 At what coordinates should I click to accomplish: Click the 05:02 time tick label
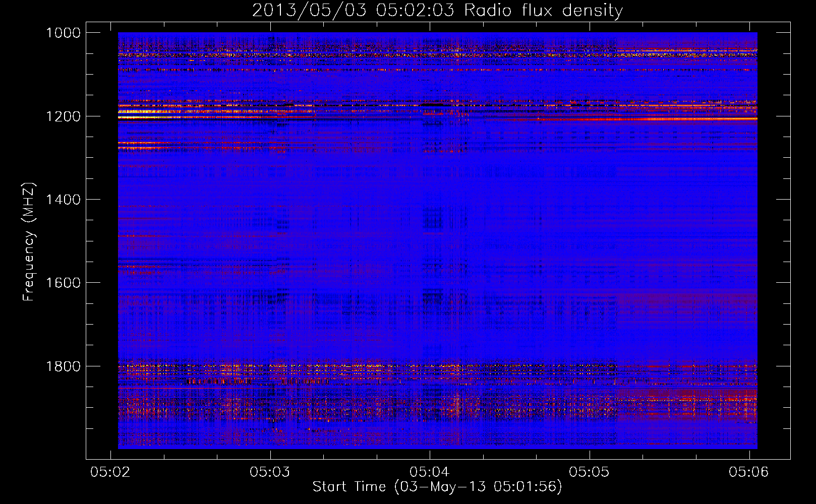tap(110, 472)
